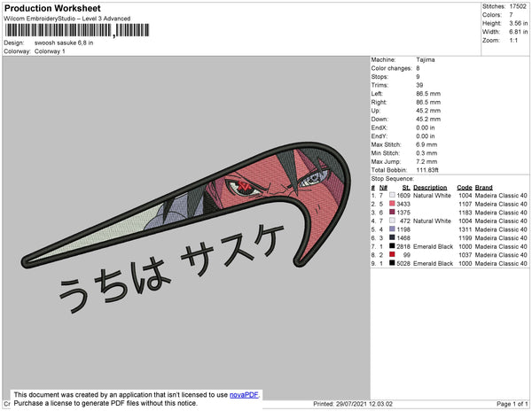Select the trims value '39'
This screenshot has width=532, height=411.
419,85
